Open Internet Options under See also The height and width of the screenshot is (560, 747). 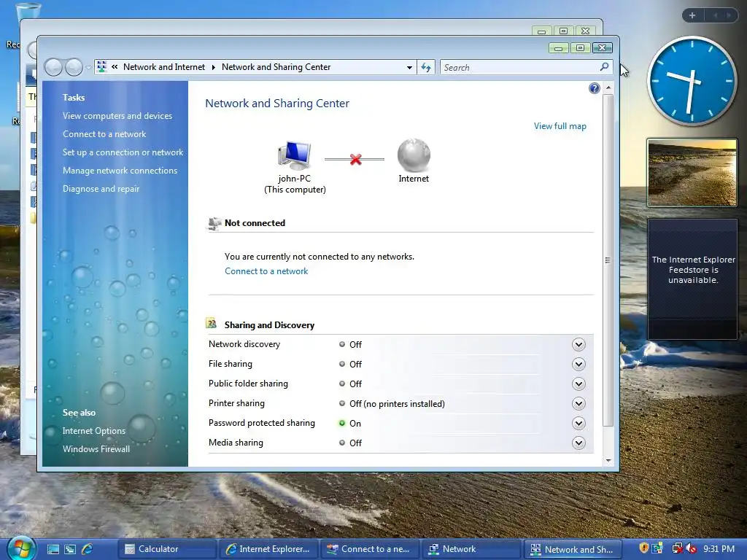coord(94,430)
